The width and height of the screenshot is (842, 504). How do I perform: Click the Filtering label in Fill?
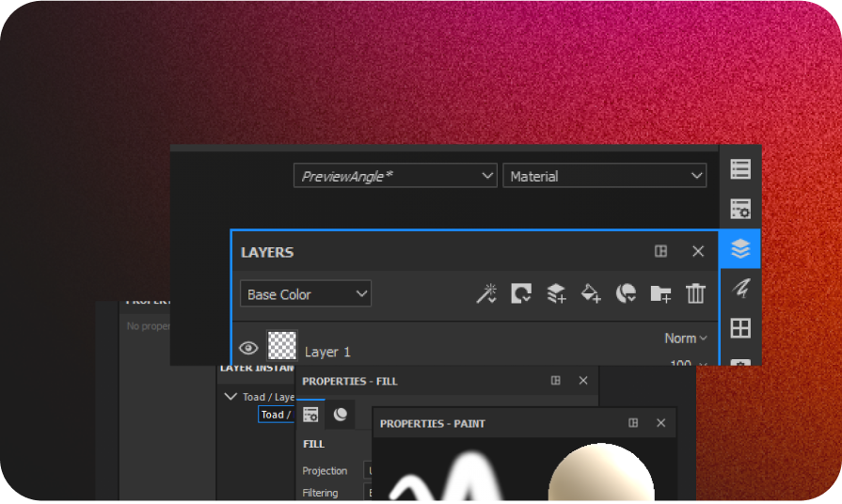[x=320, y=493]
